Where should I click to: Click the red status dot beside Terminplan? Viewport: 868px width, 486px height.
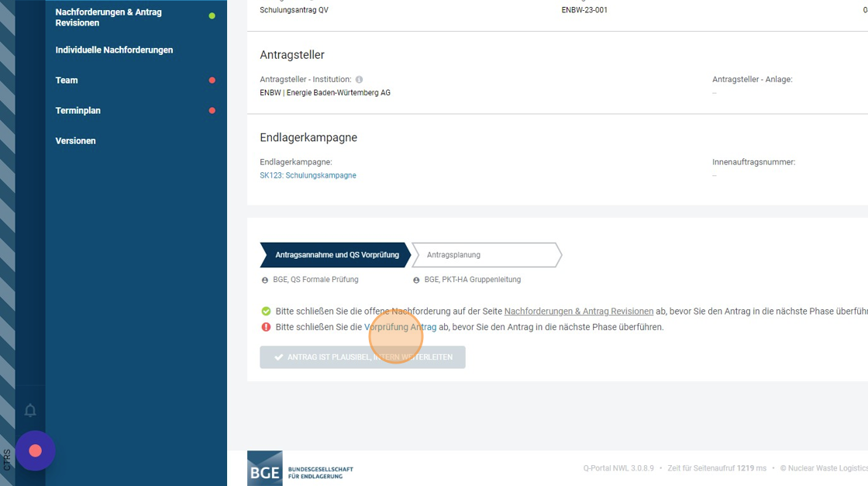pyautogui.click(x=212, y=111)
